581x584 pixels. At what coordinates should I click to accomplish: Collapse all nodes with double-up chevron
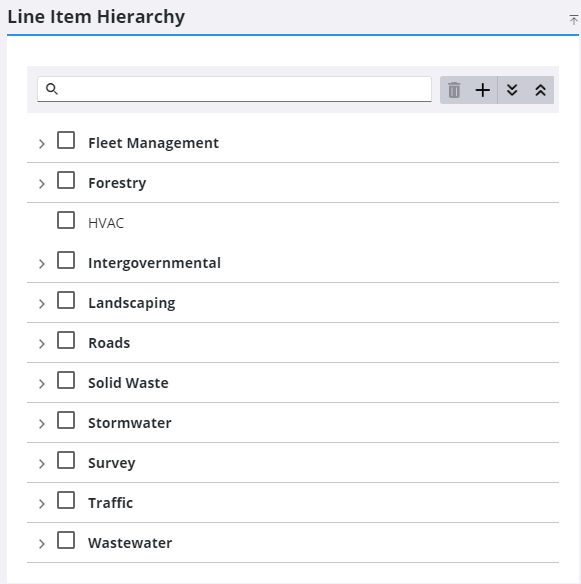tap(540, 90)
